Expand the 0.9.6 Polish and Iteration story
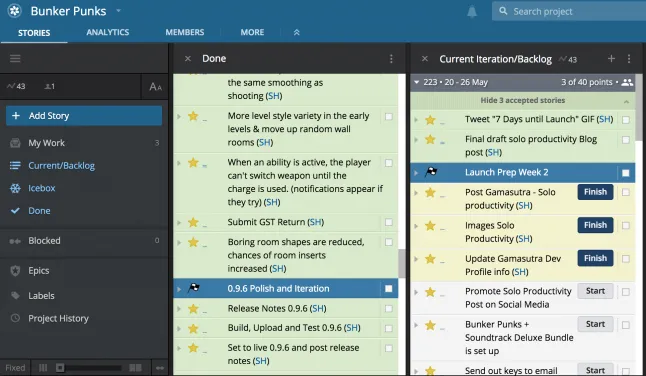646x376 pixels. pyautogui.click(x=179, y=289)
